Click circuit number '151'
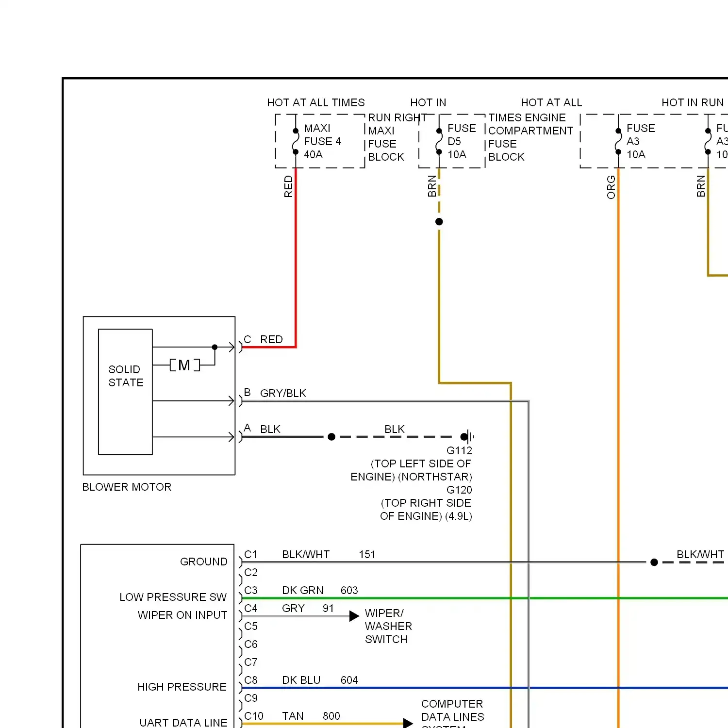 point(367,554)
